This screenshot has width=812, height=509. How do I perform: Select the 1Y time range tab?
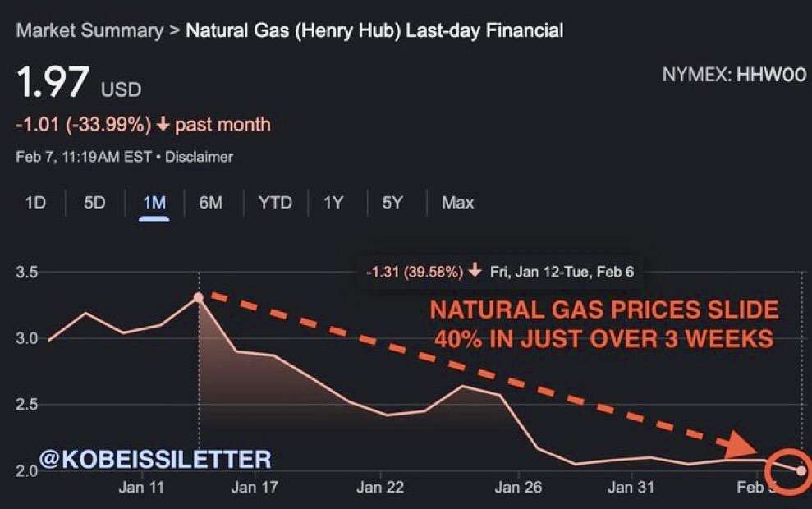tap(333, 202)
